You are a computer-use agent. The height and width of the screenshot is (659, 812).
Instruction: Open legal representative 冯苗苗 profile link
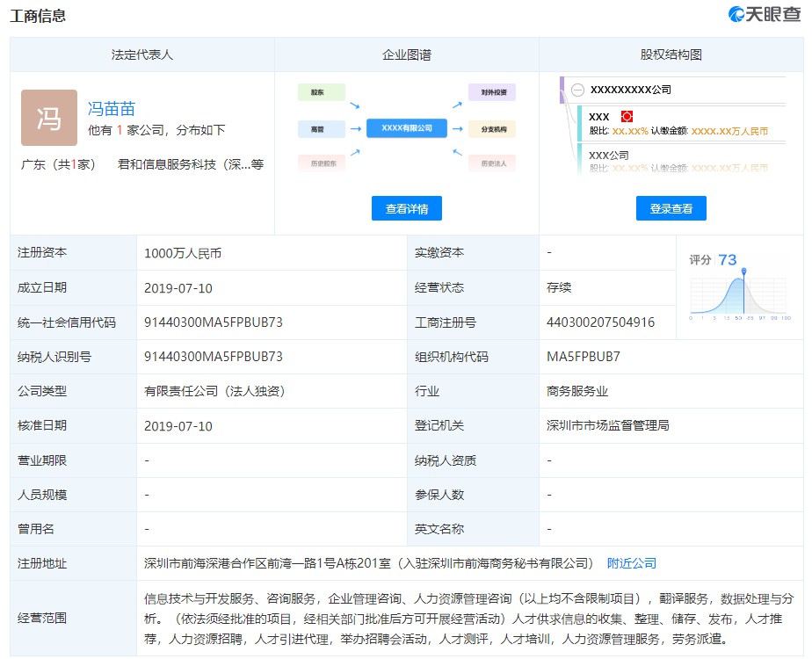tap(112, 109)
